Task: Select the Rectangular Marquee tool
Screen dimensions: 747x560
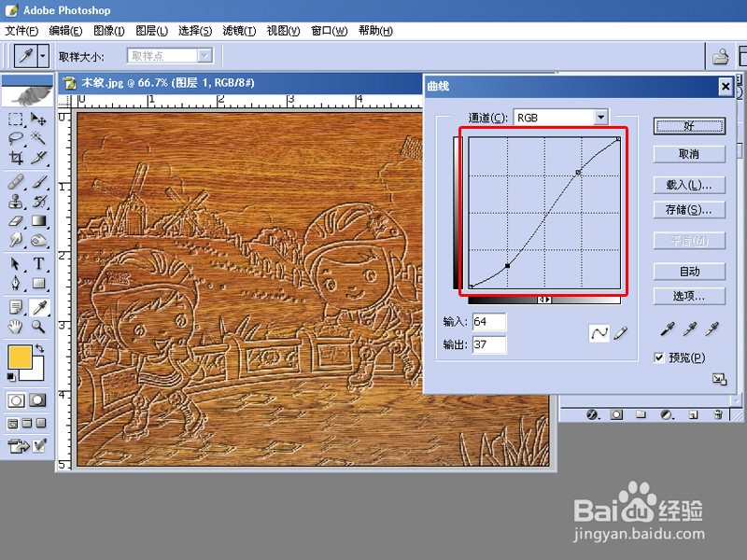Action: (x=16, y=119)
